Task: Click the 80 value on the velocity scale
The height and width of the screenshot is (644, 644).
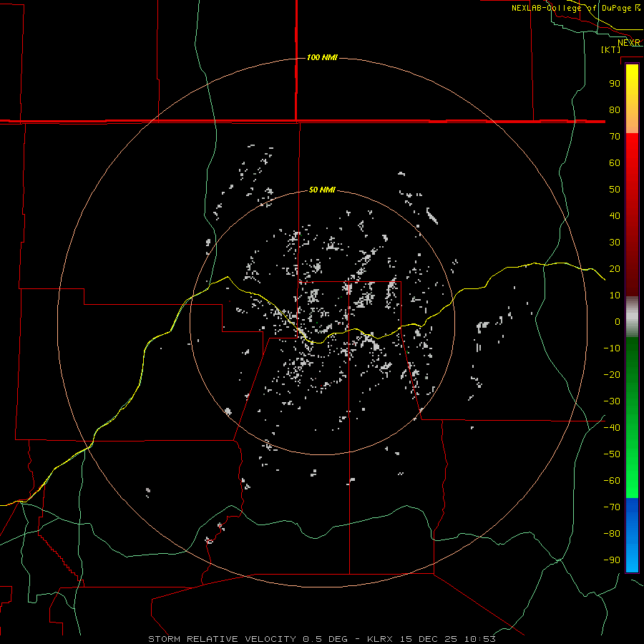Action: click(615, 109)
